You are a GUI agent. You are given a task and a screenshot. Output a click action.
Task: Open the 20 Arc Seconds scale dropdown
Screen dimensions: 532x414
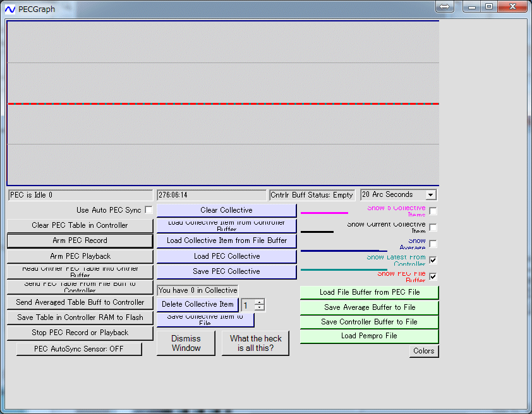pyautogui.click(x=430, y=195)
